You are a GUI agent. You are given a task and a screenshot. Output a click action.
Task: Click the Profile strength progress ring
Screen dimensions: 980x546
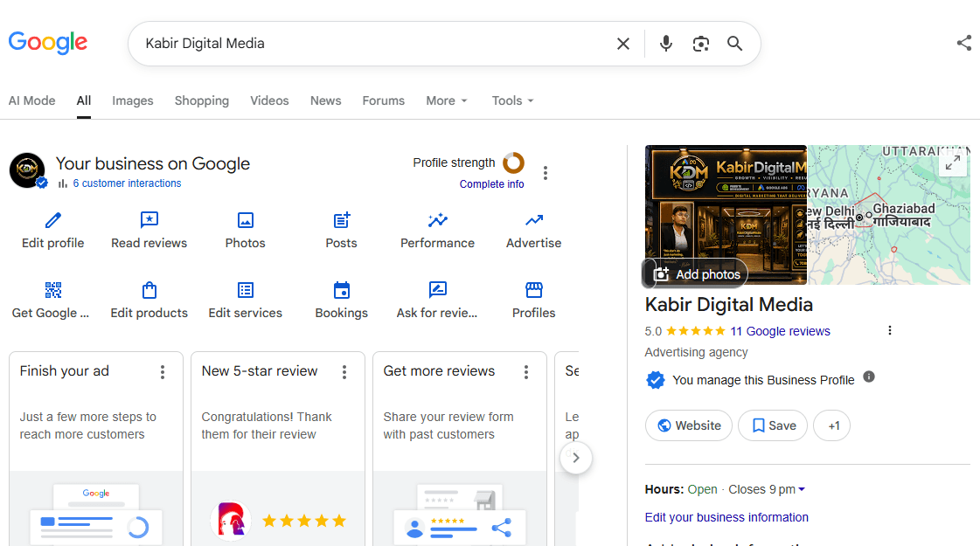click(514, 163)
